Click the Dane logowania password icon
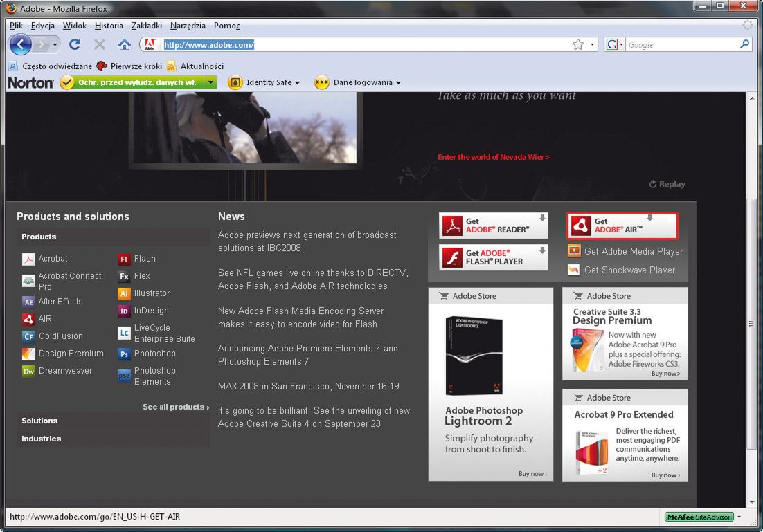The image size is (763, 532). 322,82
